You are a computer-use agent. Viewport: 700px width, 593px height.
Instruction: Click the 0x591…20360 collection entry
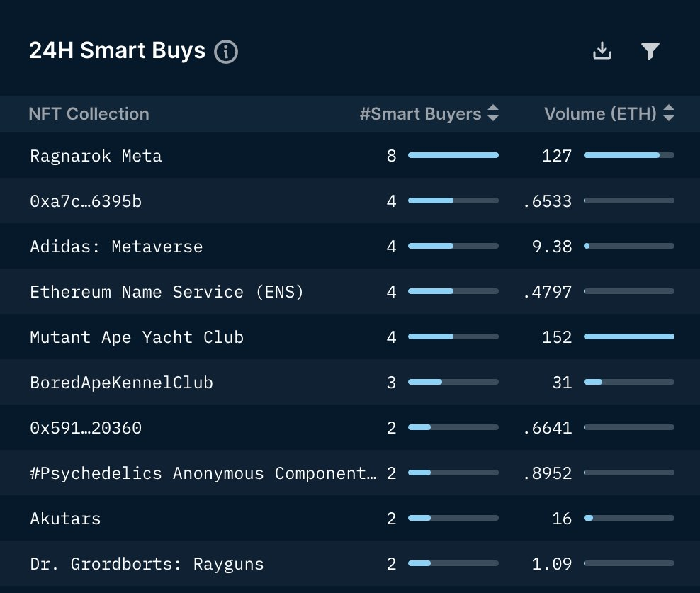[86, 428]
